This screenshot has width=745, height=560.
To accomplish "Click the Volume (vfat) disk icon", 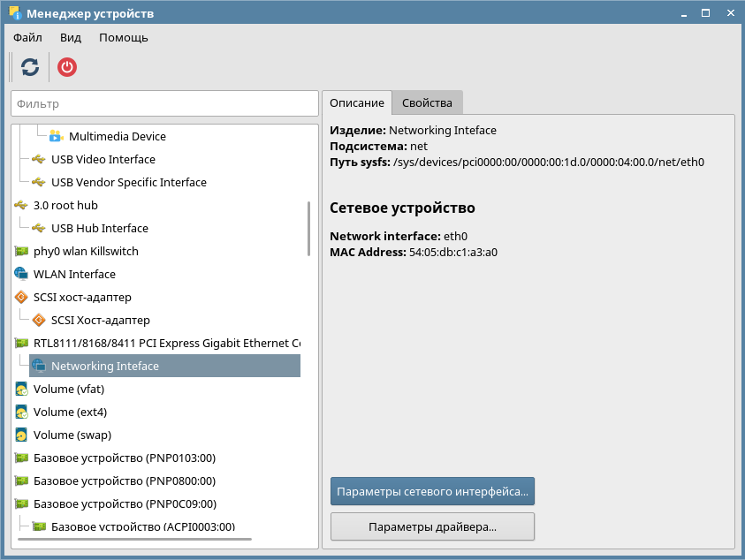I will [x=21, y=389].
